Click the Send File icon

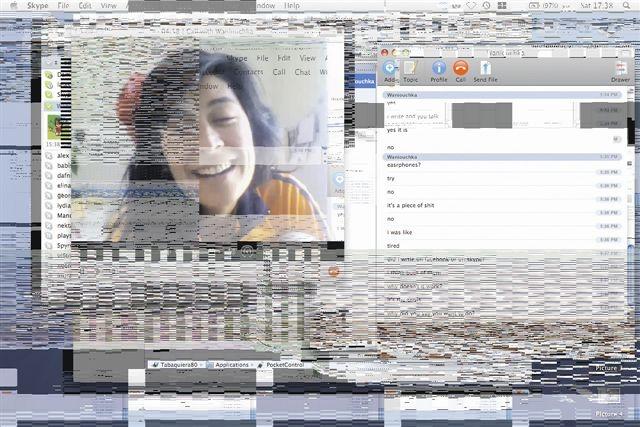485,71
